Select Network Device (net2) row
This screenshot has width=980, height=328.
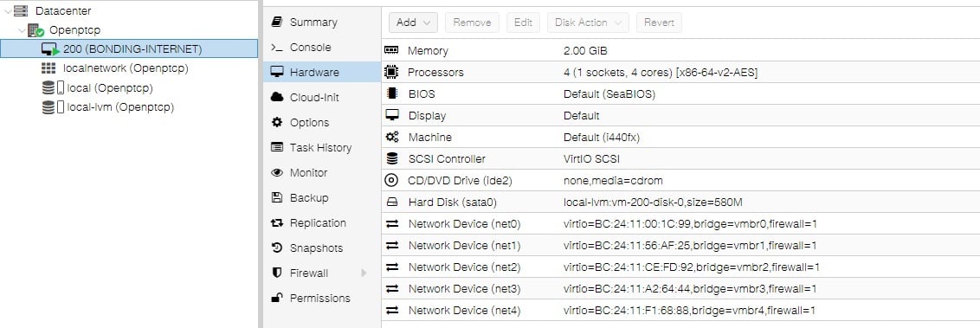click(680, 267)
